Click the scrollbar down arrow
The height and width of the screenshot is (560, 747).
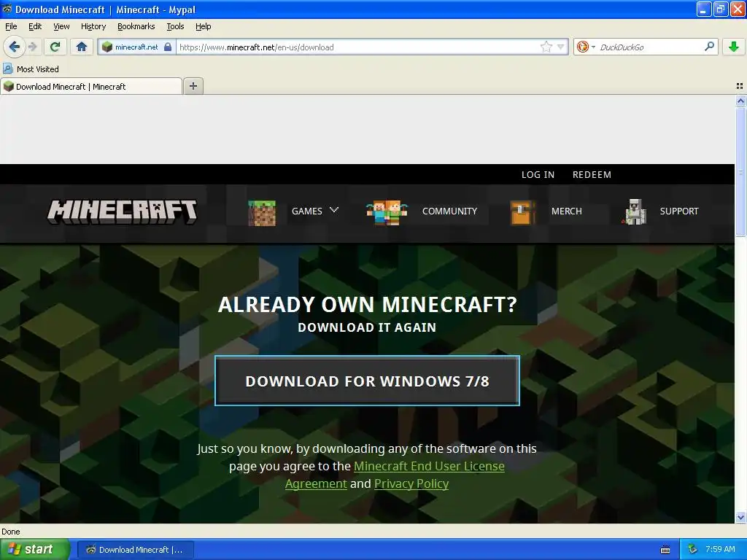(740, 517)
